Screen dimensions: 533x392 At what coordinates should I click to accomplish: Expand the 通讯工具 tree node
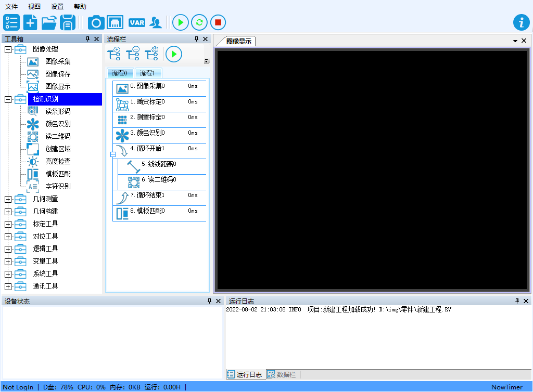[x=8, y=287]
